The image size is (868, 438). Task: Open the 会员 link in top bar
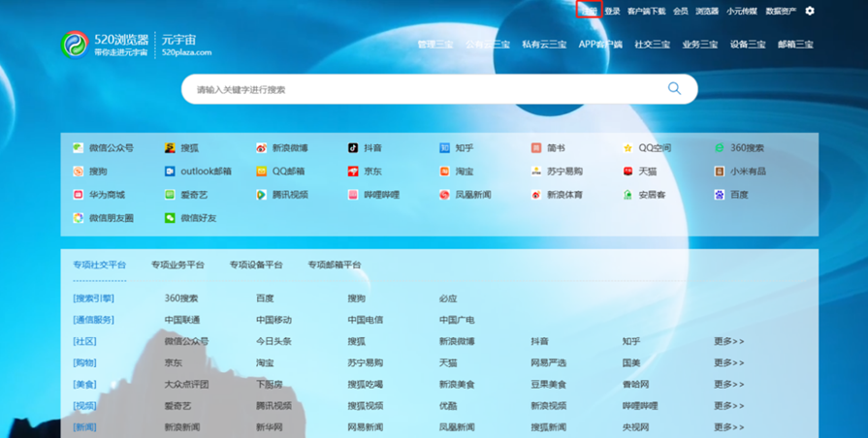tap(681, 11)
